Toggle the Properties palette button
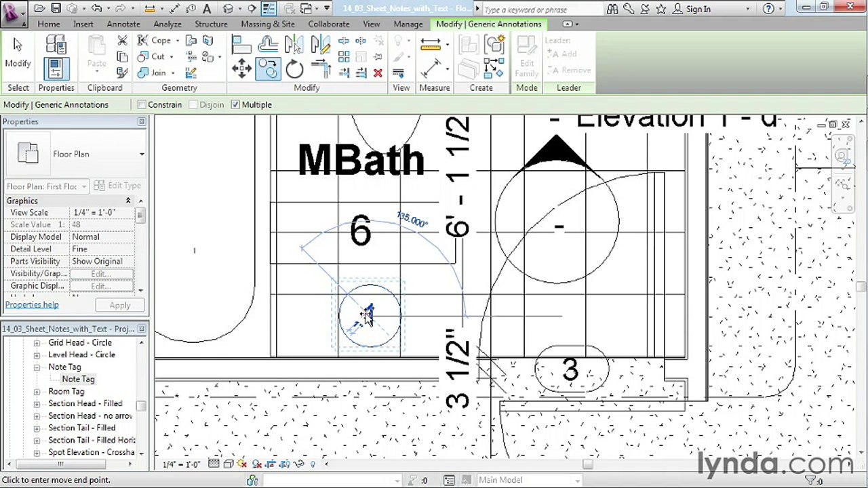The width and height of the screenshot is (868, 488). [56, 69]
